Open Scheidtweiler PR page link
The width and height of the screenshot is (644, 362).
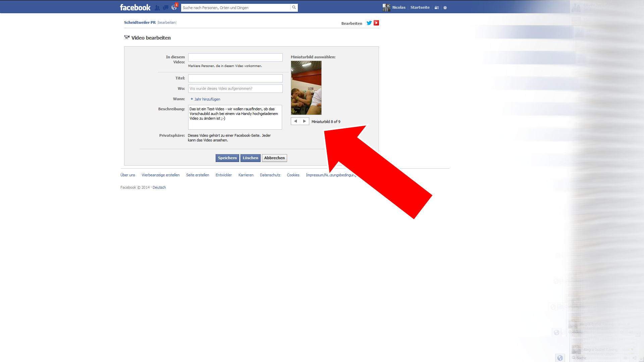[x=140, y=22]
